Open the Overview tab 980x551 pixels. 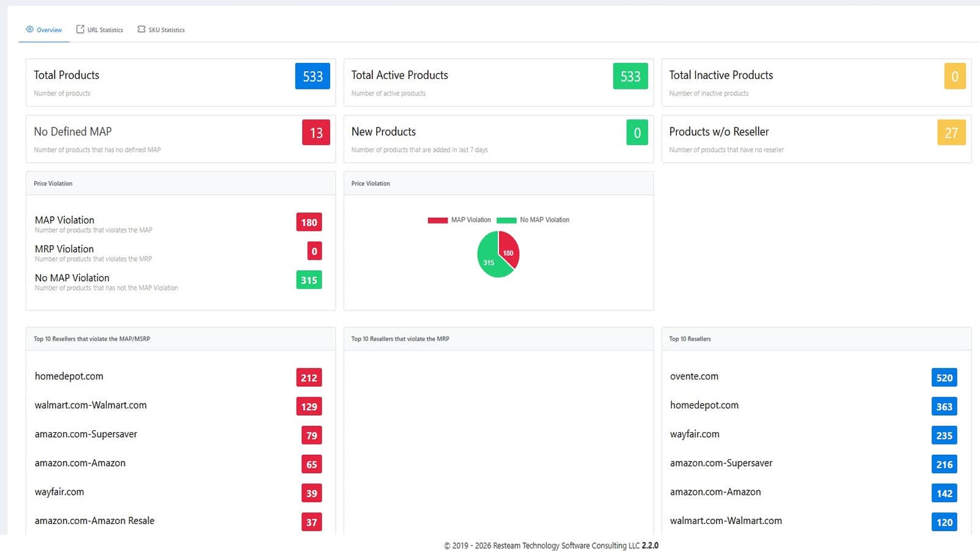point(43,29)
